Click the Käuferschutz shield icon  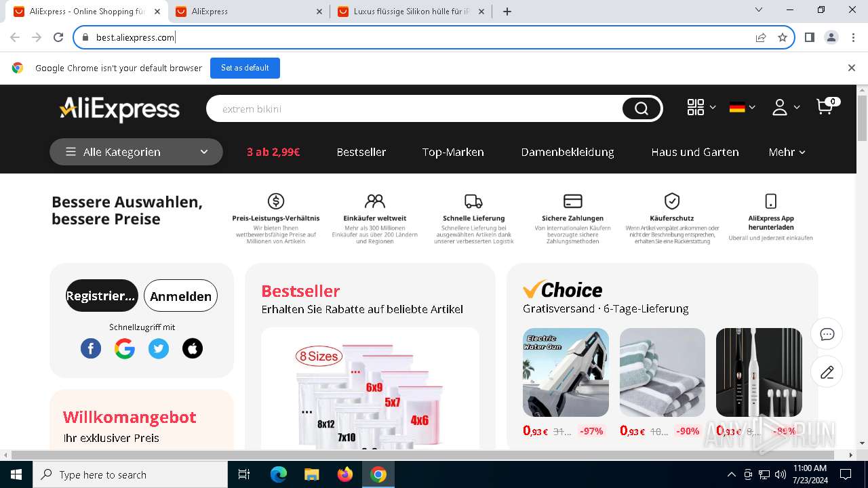coord(672,201)
